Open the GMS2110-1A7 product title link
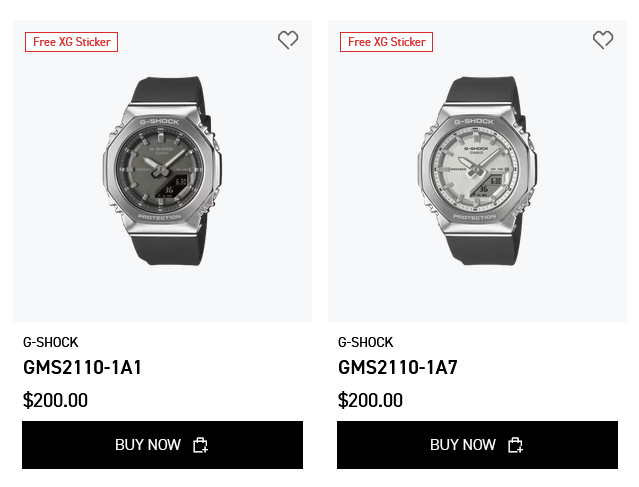The width and height of the screenshot is (639, 487). (x=398, y=367)
